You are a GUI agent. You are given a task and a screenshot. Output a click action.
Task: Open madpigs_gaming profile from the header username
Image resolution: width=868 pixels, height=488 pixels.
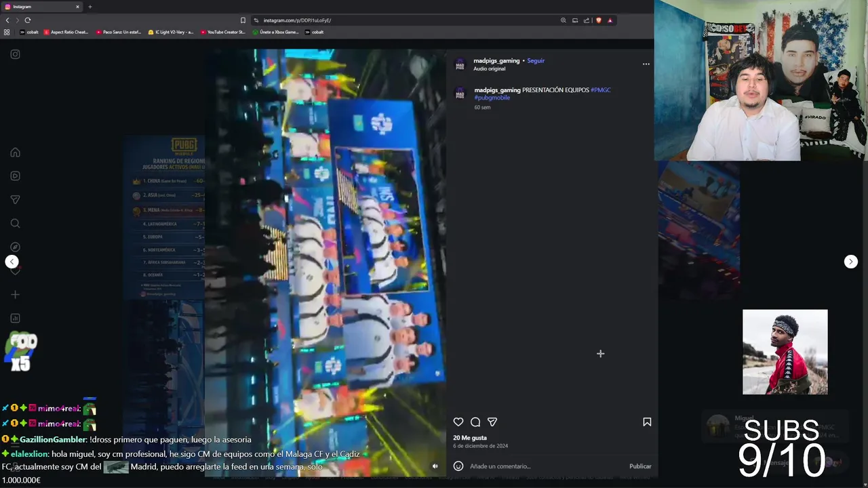coord(496,61)
